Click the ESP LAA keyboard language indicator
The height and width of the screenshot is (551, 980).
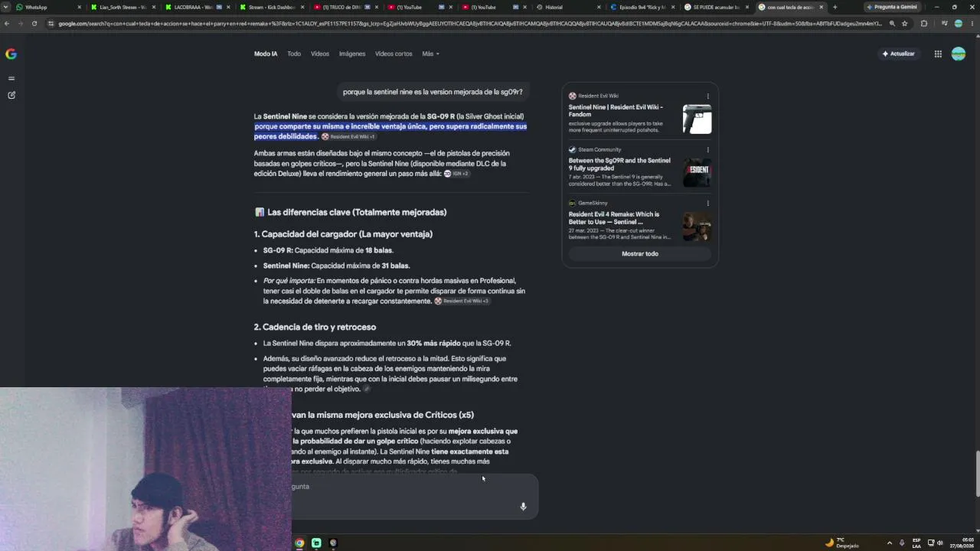[x=916, y=543]
